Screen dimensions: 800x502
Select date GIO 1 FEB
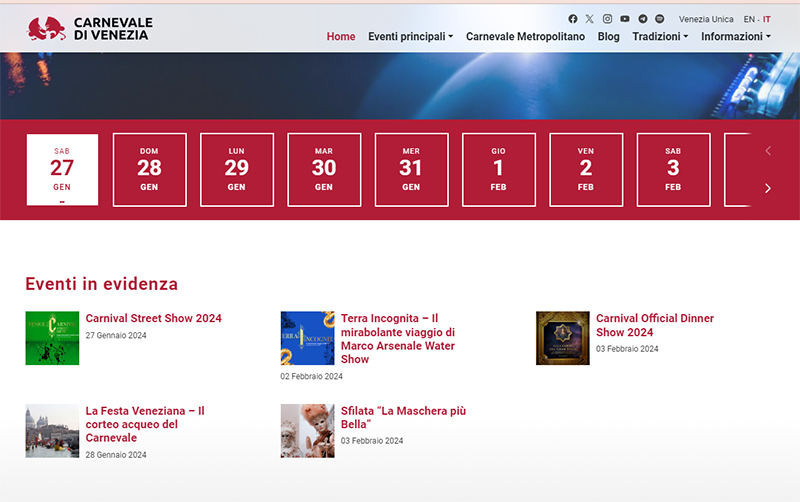498,170
